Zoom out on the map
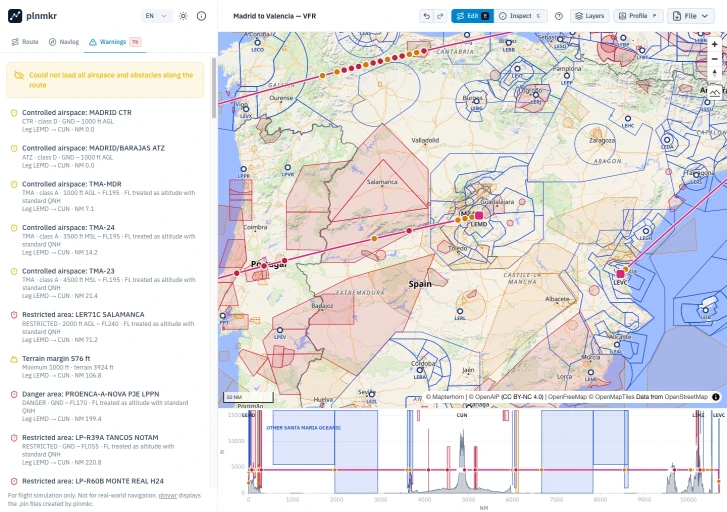The image size is (727, 512). (714, 59)
